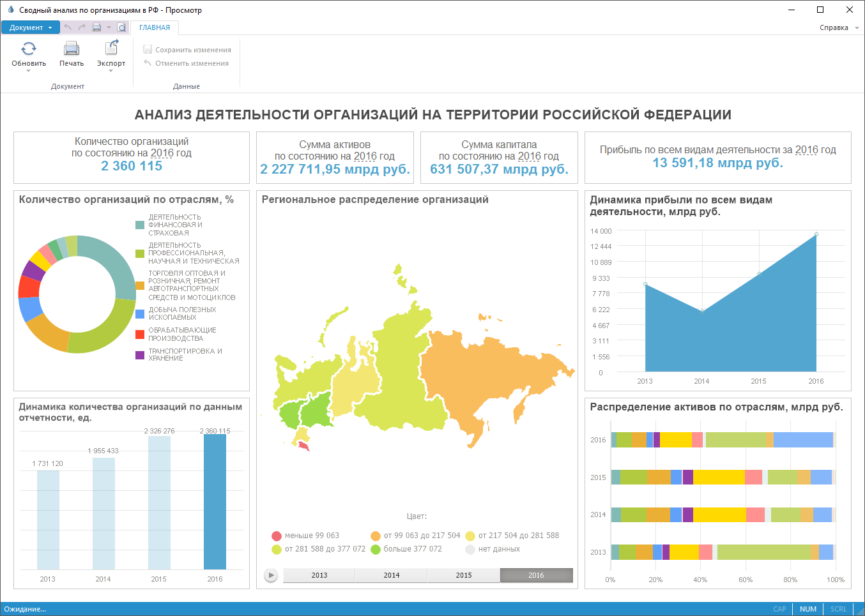Switch to the ГЛАВНАЯ ribbon tab
Screen dimensions: 865x616
pos(155,27)
